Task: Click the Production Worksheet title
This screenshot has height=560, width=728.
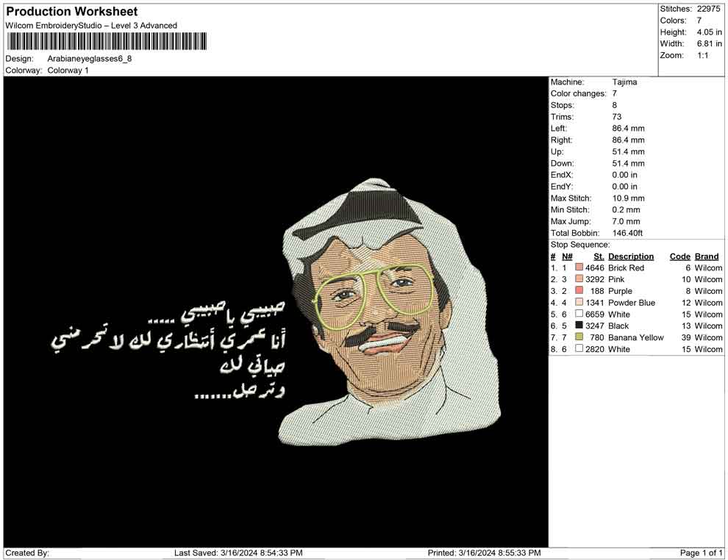Action: pos(71,12)
